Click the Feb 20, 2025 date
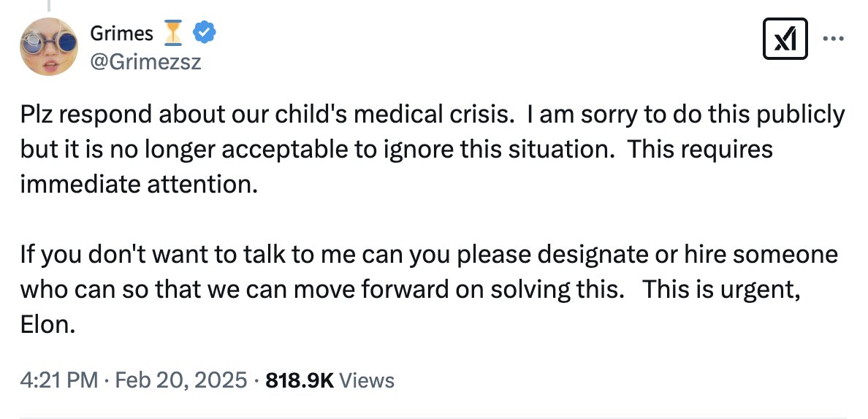The width and height of the screenshot is (868, 419). tap(182, 380)
